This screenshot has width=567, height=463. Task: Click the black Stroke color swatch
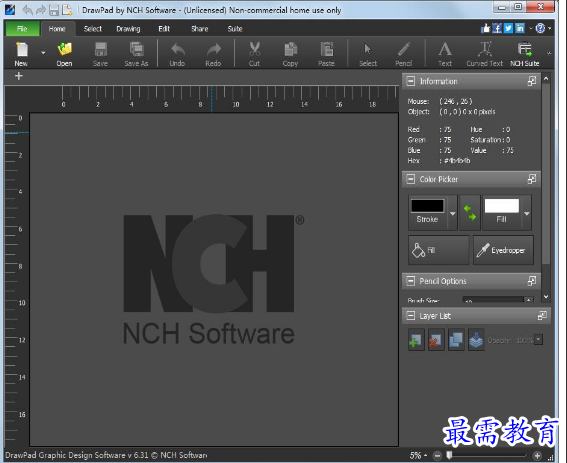point(427,206)
